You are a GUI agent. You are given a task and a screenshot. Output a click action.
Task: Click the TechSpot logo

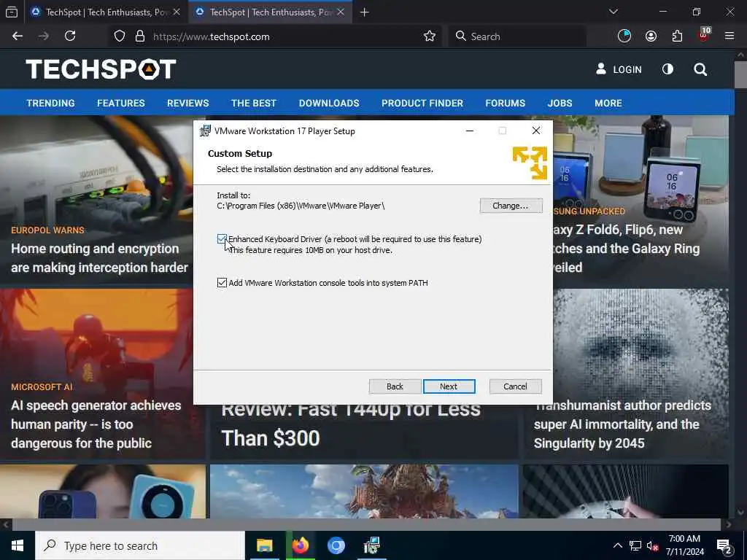[x=101, y=69]
